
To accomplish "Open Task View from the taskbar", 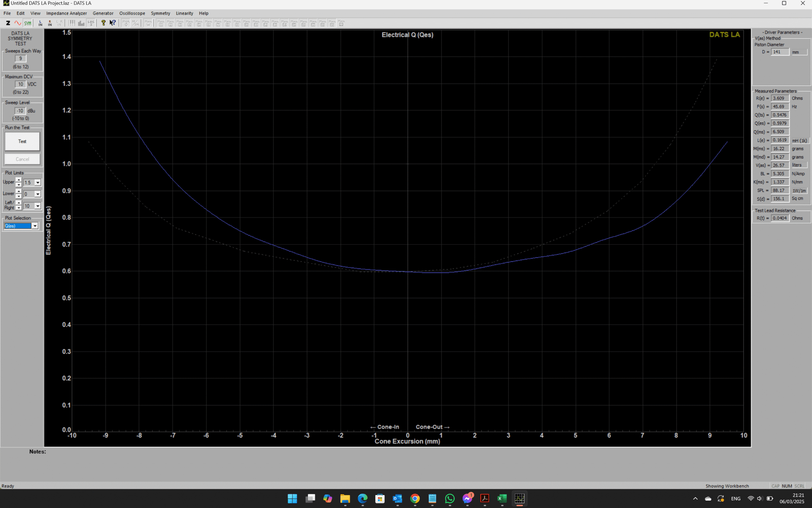I will tap(310, 498).
